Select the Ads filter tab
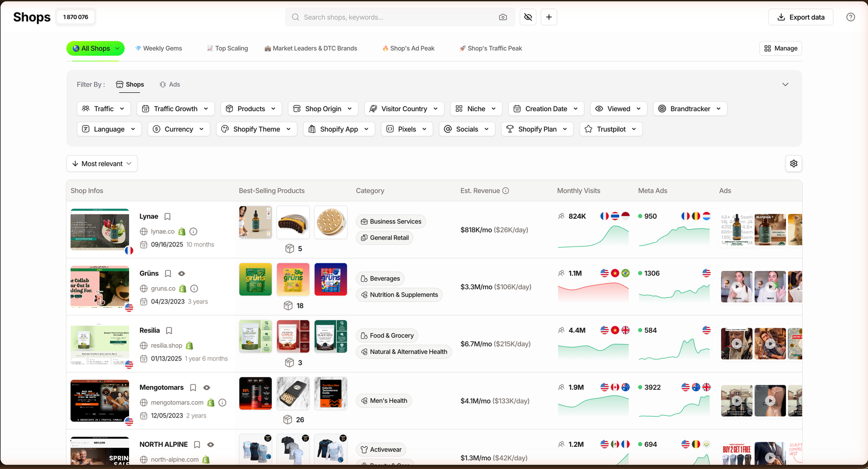Image resolution: width=868 pixels, height=469 pixels. point(170,85)
